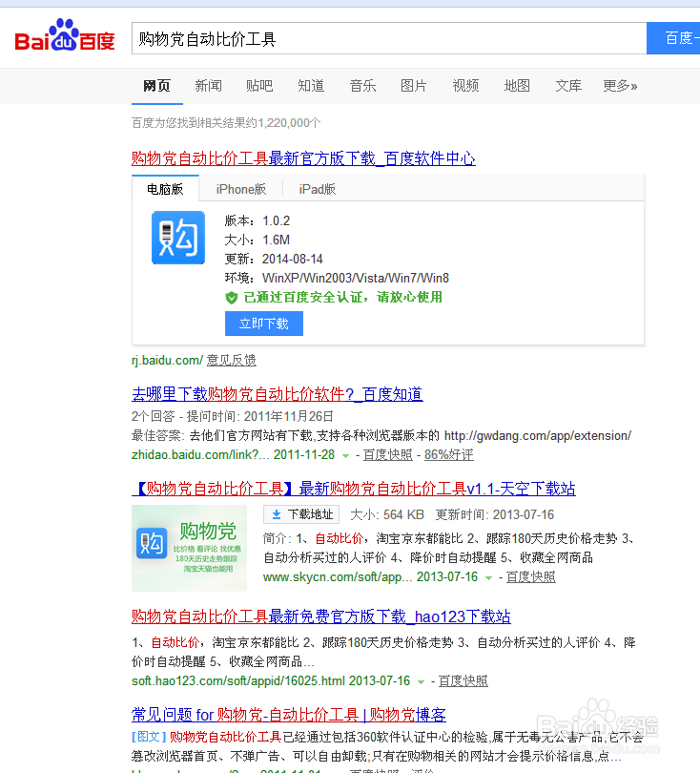Open the 音乐 tab
The height and width of the screenshot is (773, 700).
(x=362, y=86)
